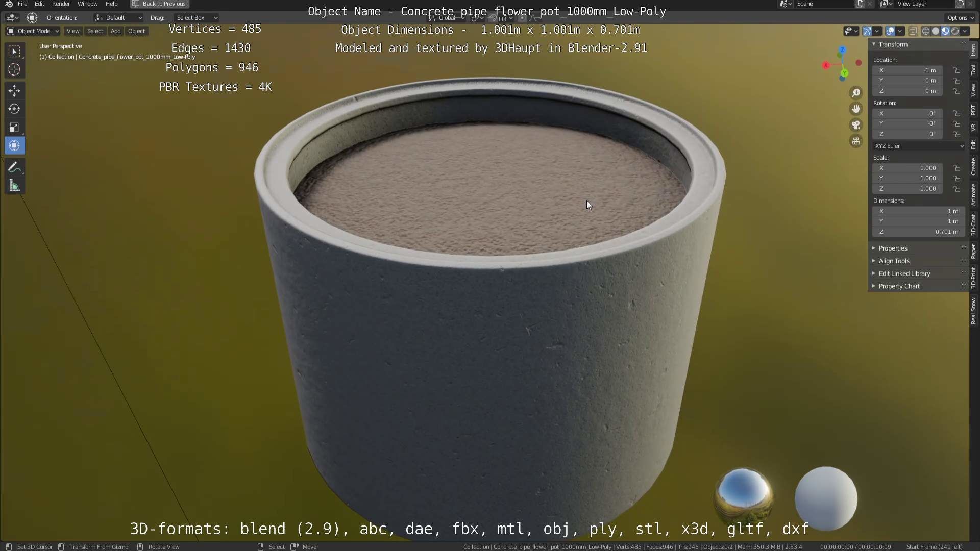Click the Back to Previous button
The height and width of the screenshot is (551, 980).
click(160, 4)
